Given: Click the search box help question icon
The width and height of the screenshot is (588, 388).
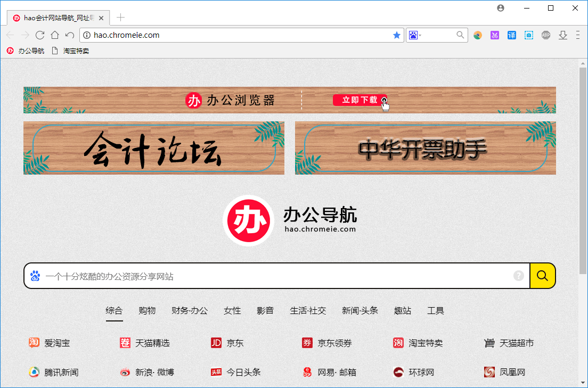Looking at the screenshot, I should pyautogui.click(x=519, y=276).
